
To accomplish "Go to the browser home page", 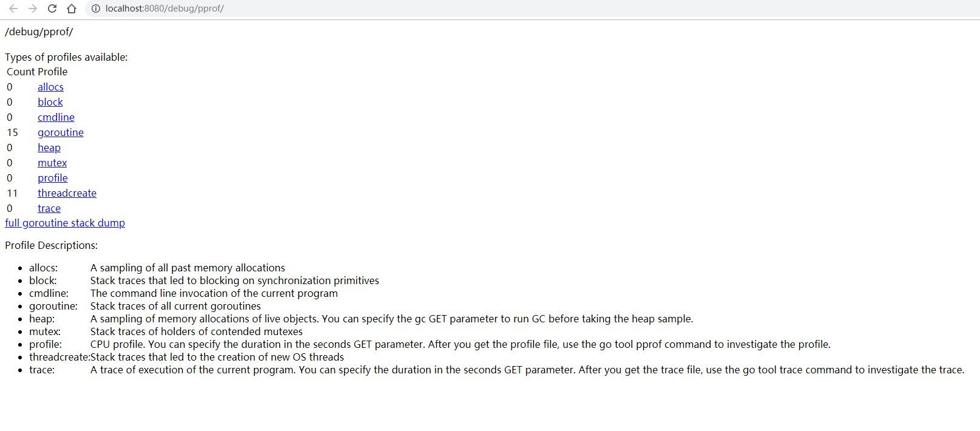I will click(72, 8).
